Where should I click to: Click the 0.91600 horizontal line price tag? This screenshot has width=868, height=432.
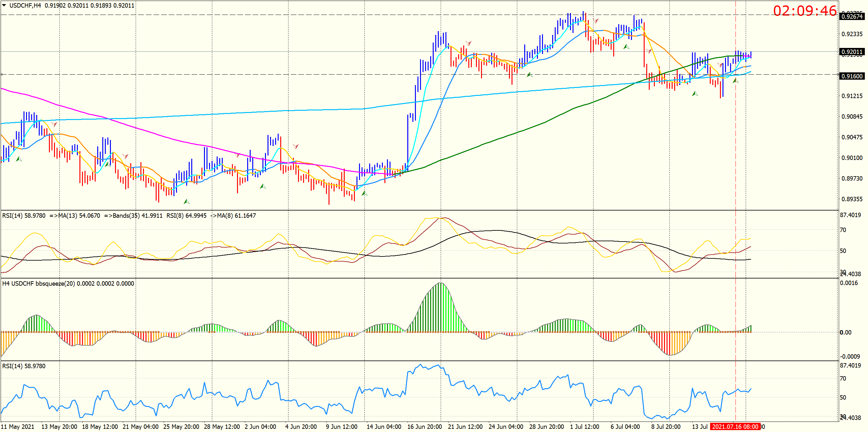pyautogui.click(x=852, y=76)
